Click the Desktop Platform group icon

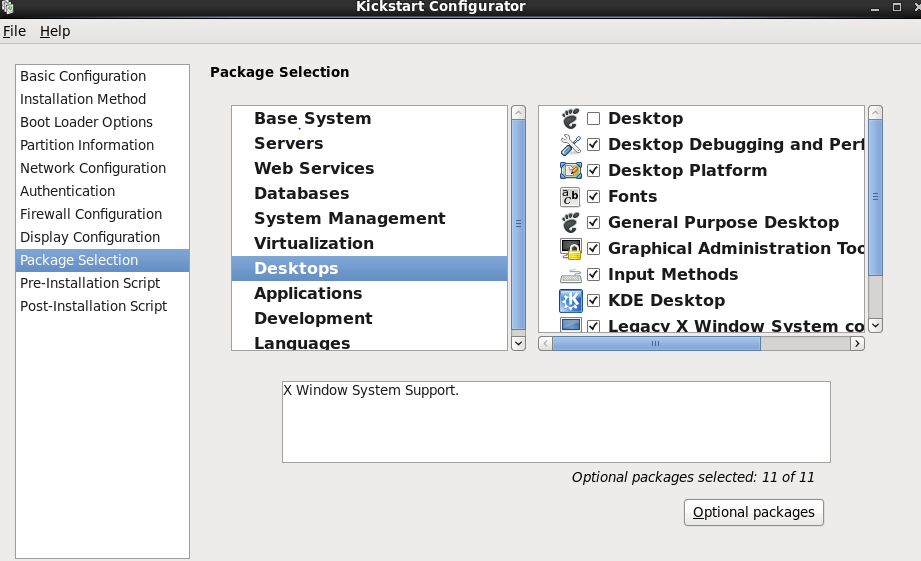point(570,170)
